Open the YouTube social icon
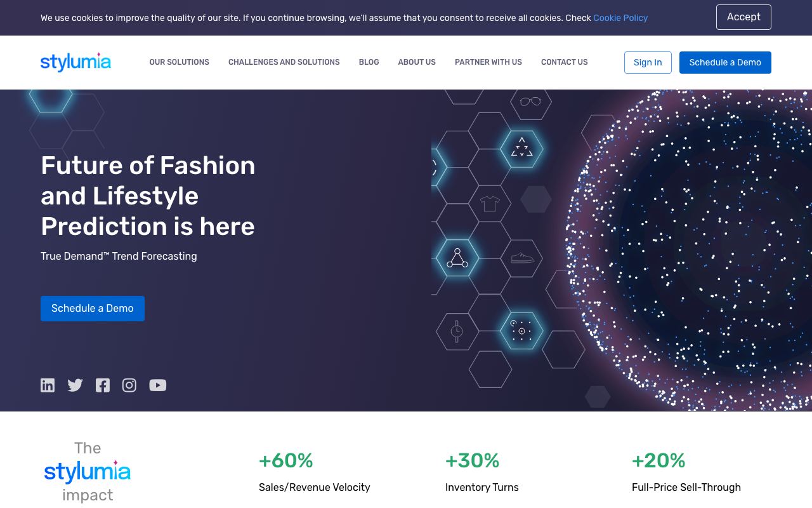The width and height of the screenshot is (812, 508). click(x=158, y=385)
